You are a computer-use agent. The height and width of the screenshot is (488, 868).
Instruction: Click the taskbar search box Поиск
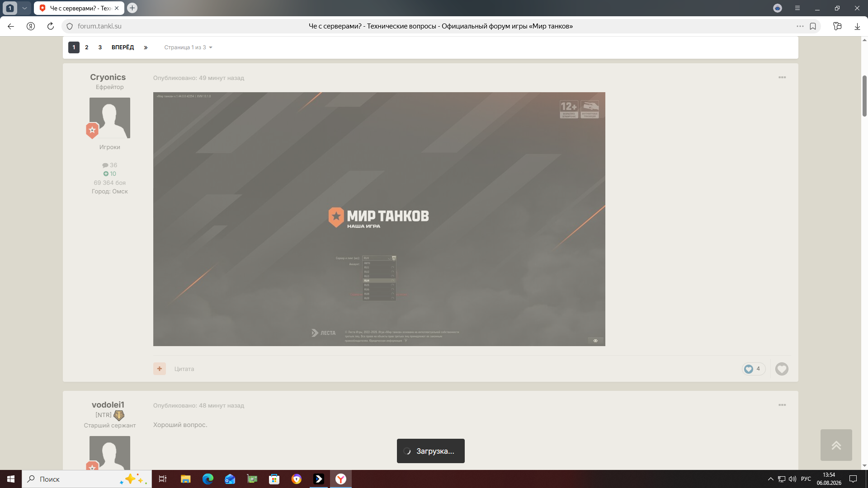(86, 479)
